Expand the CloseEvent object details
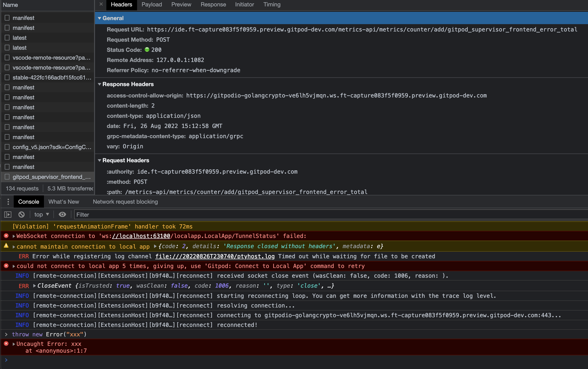 coord(34,286)
